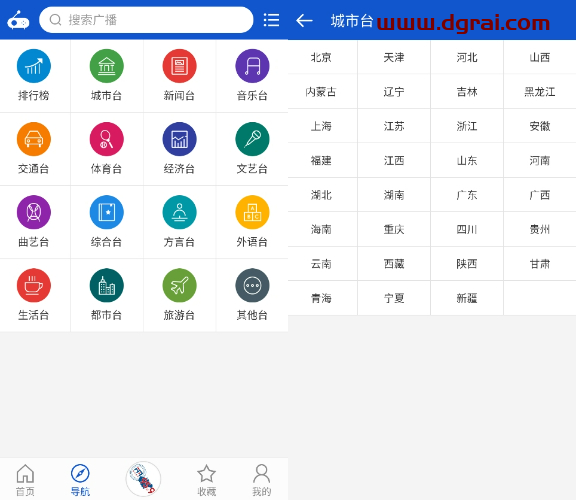Image resolution: width=576 pixels, height=500 pixels.
Task: Open the 排行榜 ranking icon
Action: pos(33,66)
